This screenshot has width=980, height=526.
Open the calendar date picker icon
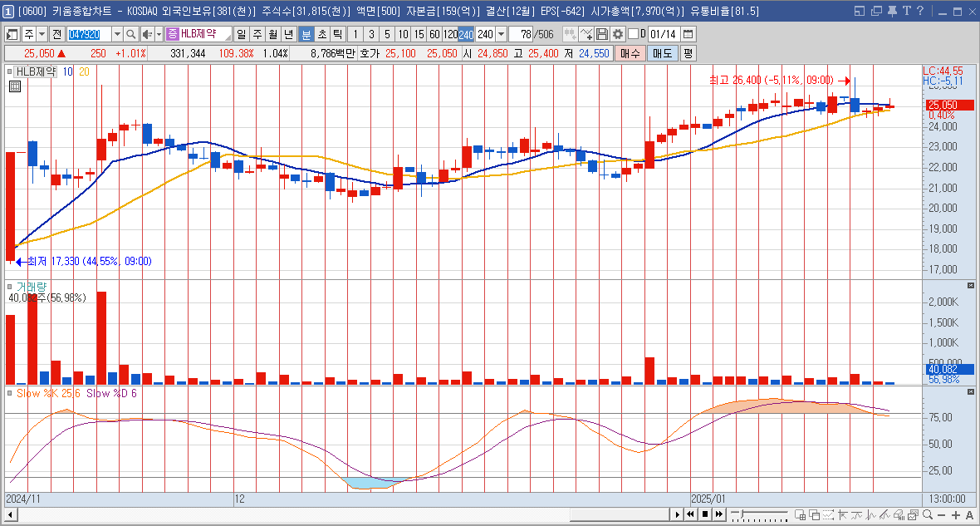pos(688,34)
